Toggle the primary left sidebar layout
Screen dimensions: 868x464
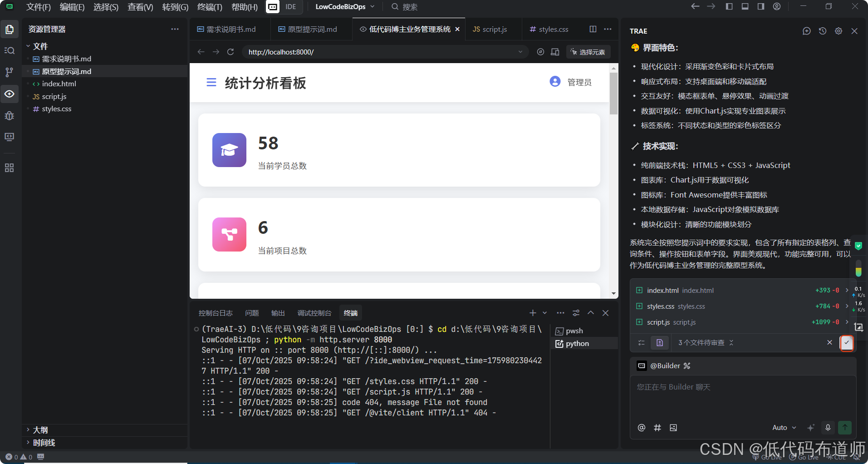point(729,6)
